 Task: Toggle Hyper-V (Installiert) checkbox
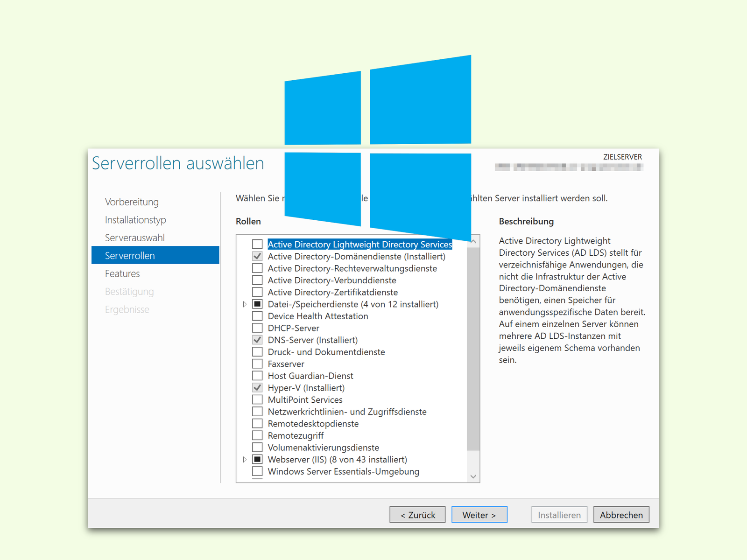[257, 388]
